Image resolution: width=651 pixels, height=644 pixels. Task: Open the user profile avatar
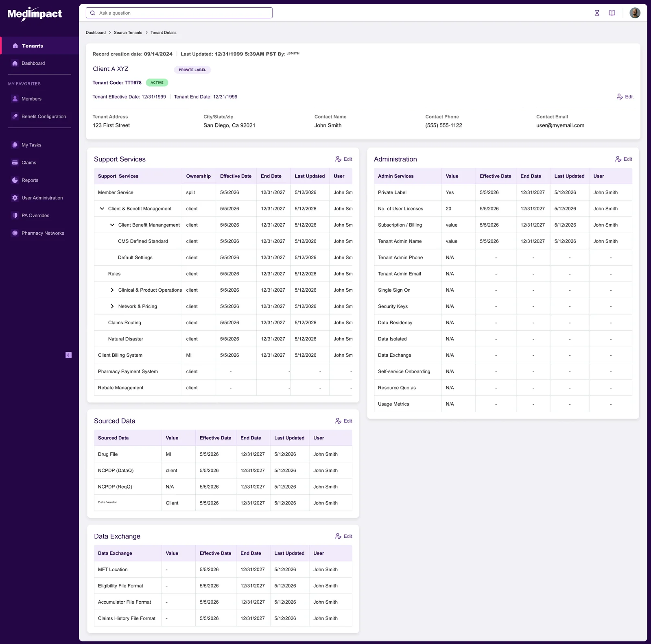635,13
